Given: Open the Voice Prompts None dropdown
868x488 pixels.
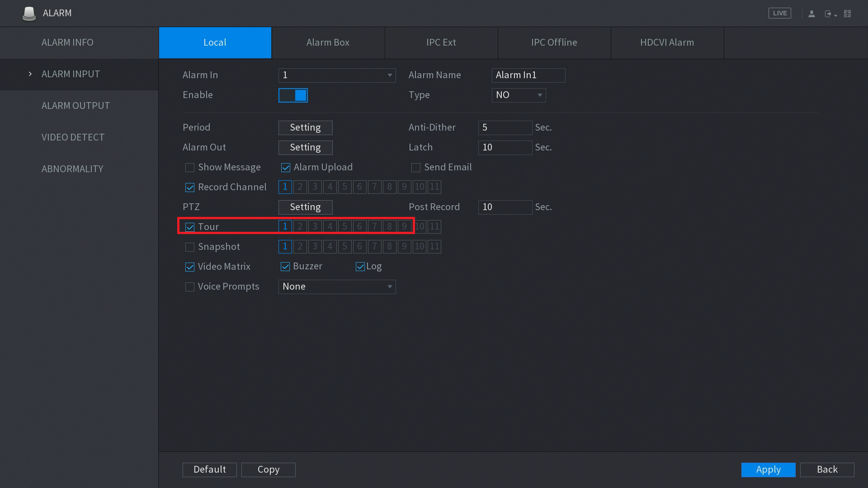Looking at the screenshot, I should point(337,287).
